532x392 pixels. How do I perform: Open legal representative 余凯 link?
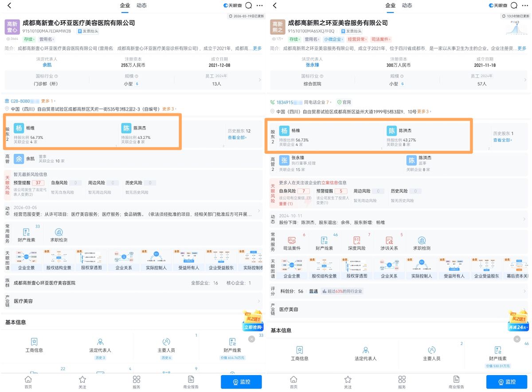click(x=47, y=65)
